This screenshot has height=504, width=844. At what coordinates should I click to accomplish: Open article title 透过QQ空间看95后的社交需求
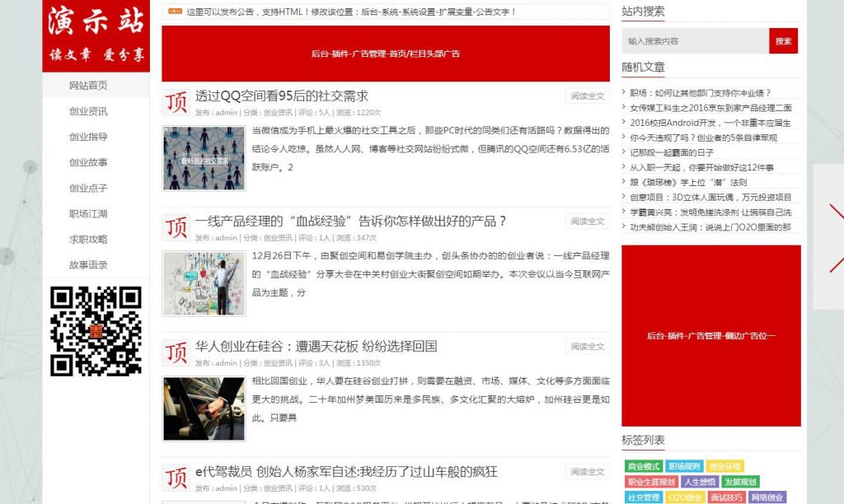[282, 96]
